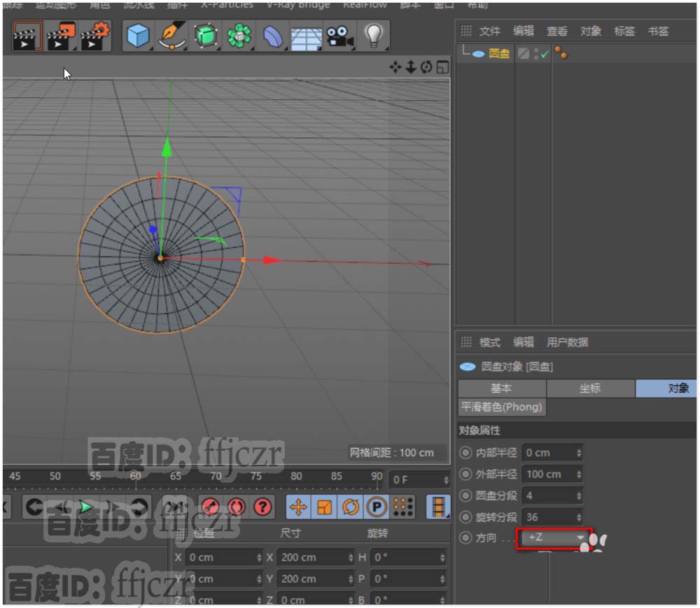This screenshot has width=700, height=608.
Task: Open 查看 menu in object manager
Action: pyautogui.click(x=557, y=31)
